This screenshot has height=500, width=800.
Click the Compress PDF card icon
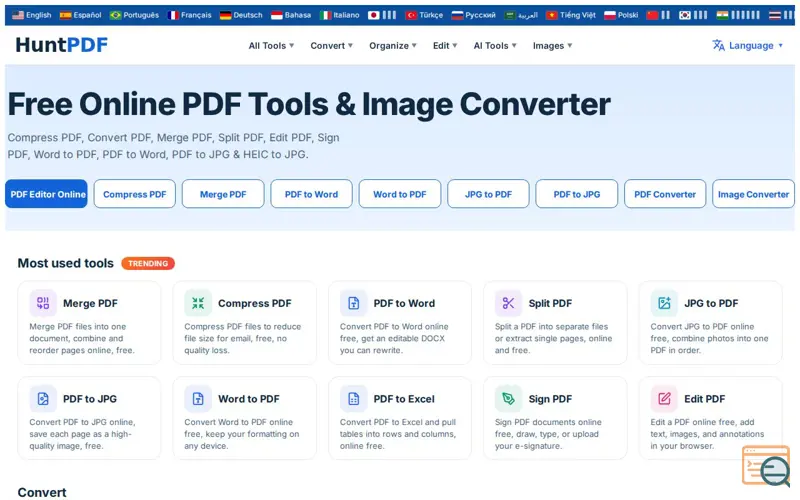tap(198, 303)
